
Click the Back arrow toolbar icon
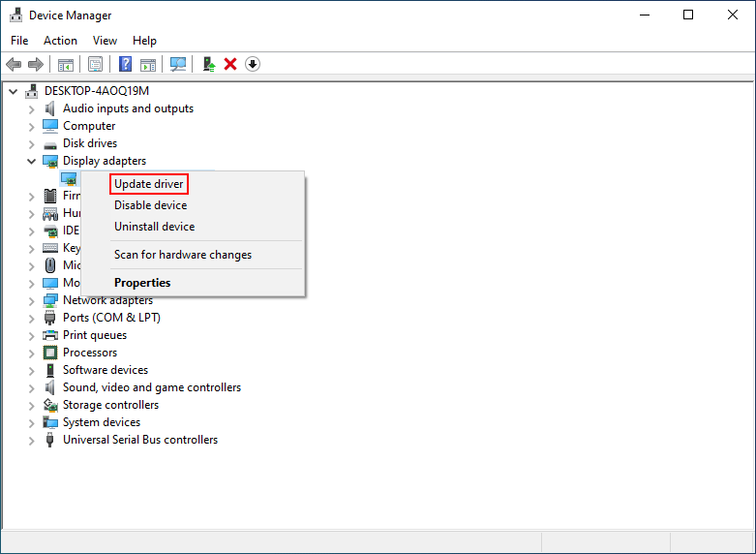pyautogui.click(x=14, y=64)
